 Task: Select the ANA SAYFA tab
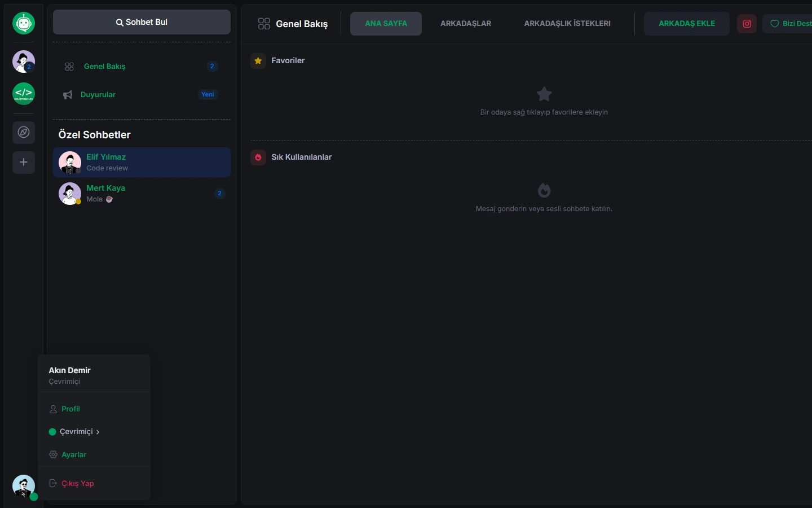point(386,24)
